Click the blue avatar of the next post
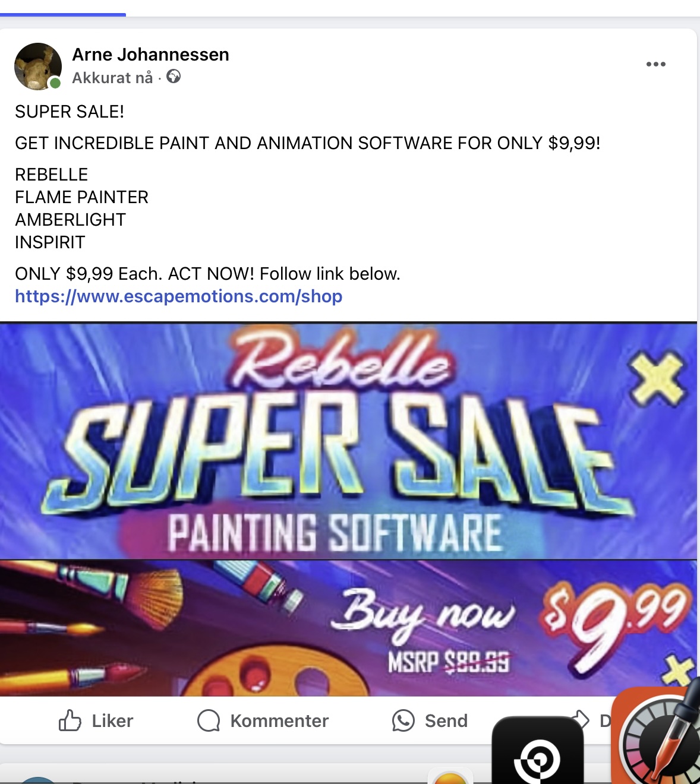The height and width of the screenshot is (784, 700). pos(37,780)
